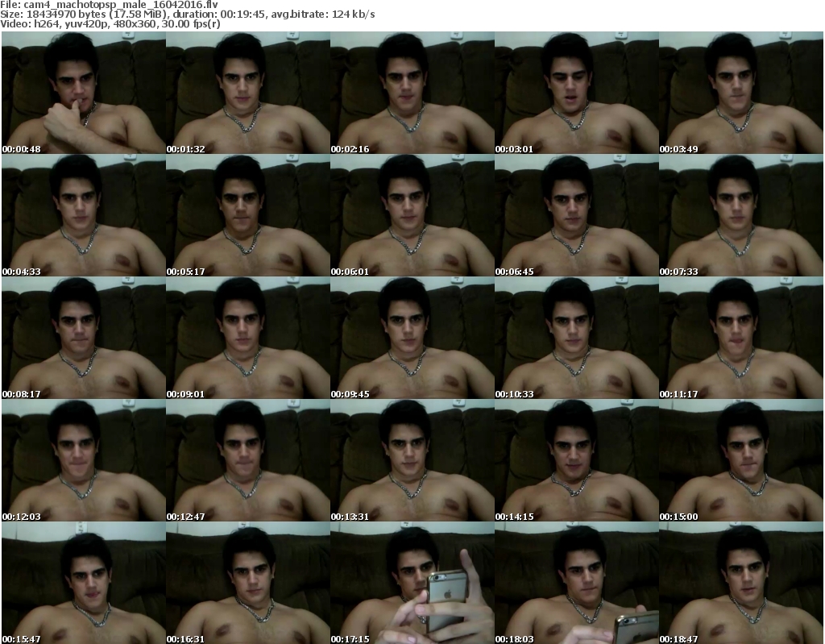Select the thumbnail frame at 00:18:47
This screenshot has height=644, width=825.
(741, 583)
